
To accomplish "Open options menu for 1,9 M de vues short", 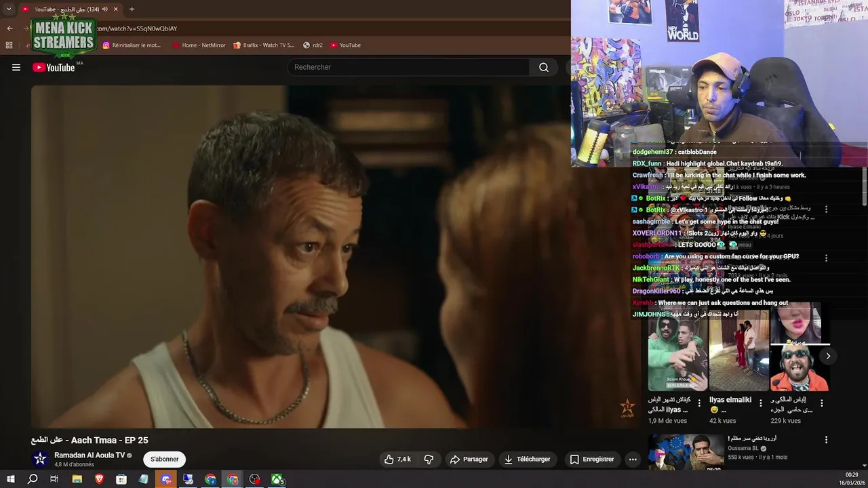I will tap(700, 403).
